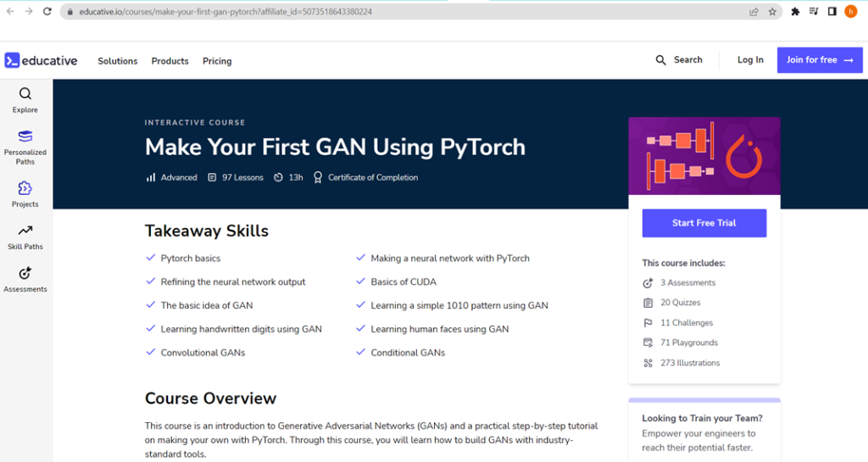Bookmark this page with the star icon
Image resolution: width=868 pixels, height=462 pixels.
pyautogui.click(x=772, y=12)
